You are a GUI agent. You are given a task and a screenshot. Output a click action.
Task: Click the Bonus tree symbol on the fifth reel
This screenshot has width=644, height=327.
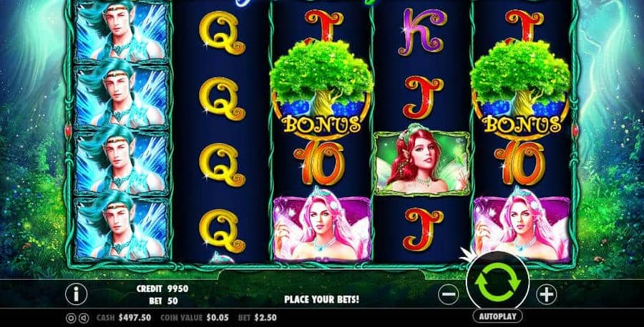tap(521, 88)
